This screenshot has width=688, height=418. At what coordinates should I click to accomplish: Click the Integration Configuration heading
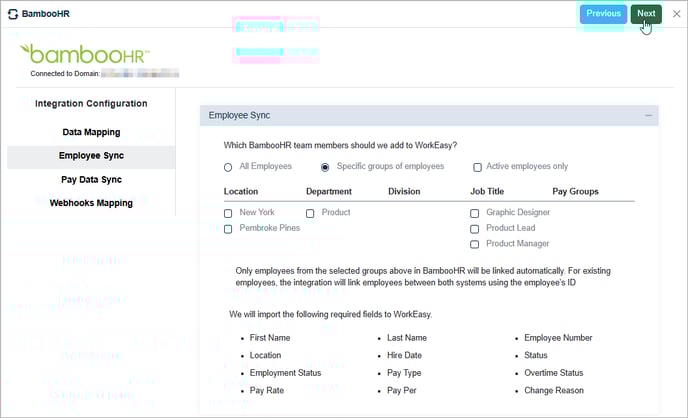[91, 104]
